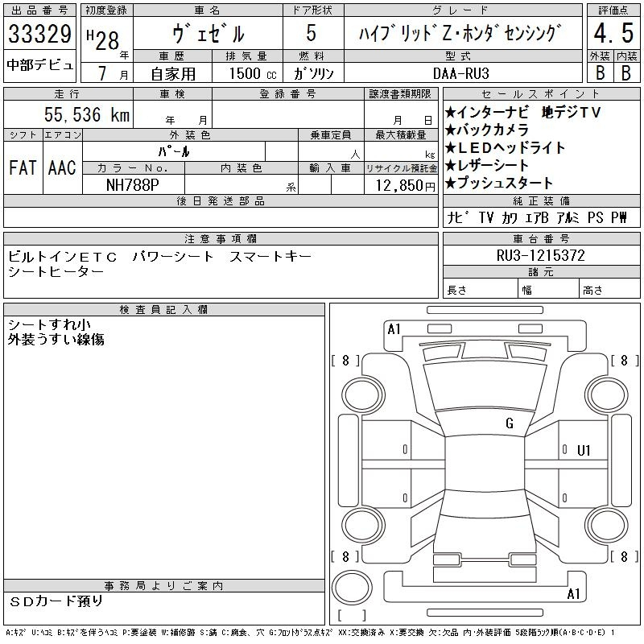
Task: Click the grade ハイブリッドZ・ホンダセンシング
Action: tap(460, 33)
